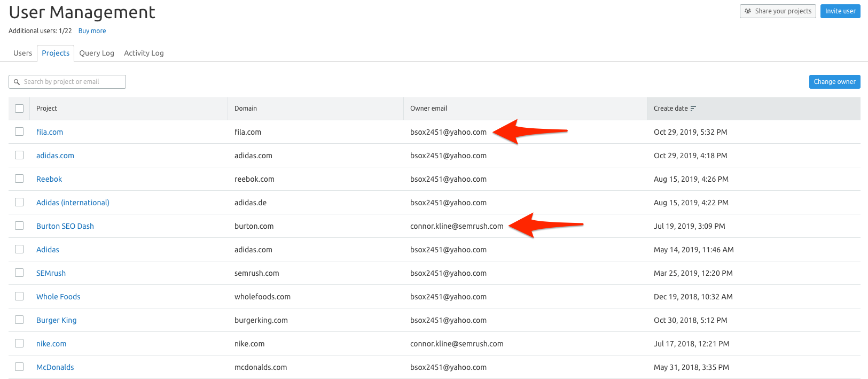
Task: Click the mcdonalds.com domain cell
Action: click(261, 367)
